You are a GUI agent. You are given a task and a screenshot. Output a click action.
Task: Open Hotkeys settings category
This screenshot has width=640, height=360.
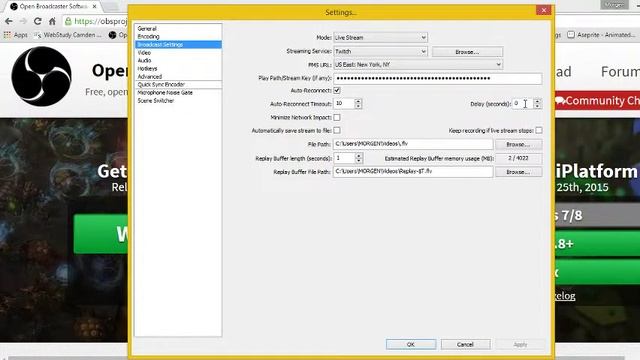(x=147, y=69)
